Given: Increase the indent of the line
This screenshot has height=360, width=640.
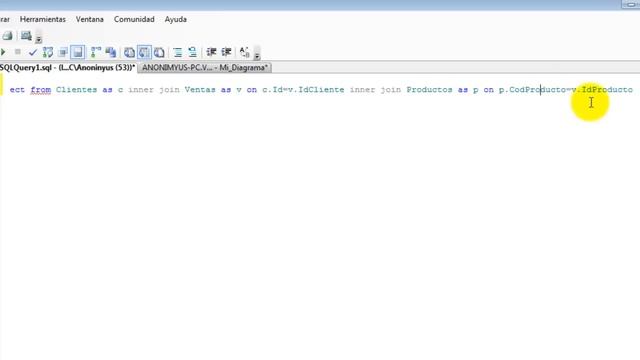Looking at the screenshot, I should pyautogui.click(x=226, y=52).
